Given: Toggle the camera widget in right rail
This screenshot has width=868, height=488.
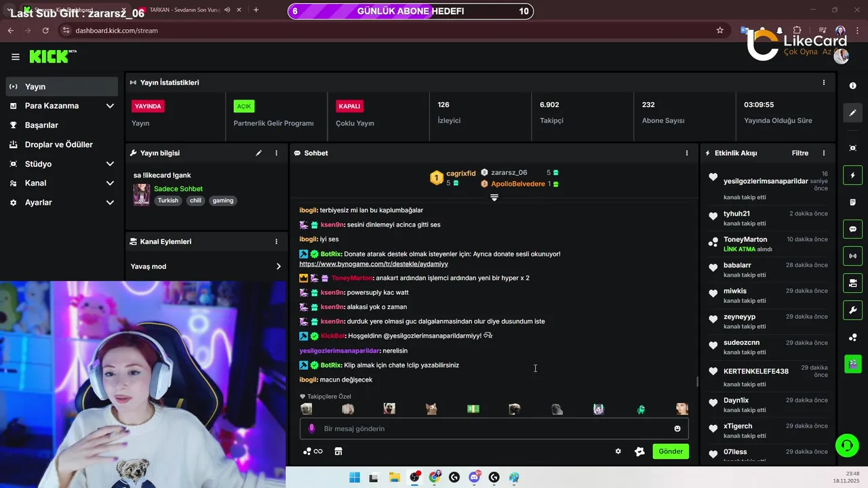Looking at the screenshot, I should pyautogui.click(x=852, y=283).
